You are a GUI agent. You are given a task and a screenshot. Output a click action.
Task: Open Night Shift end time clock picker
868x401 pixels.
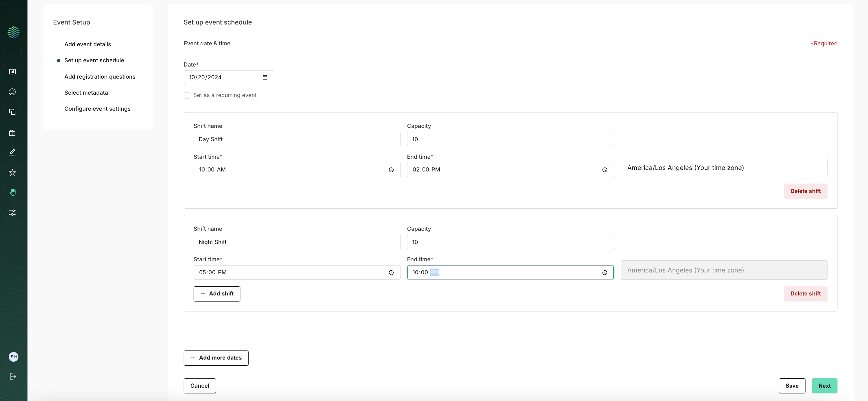tap(605, 272)
